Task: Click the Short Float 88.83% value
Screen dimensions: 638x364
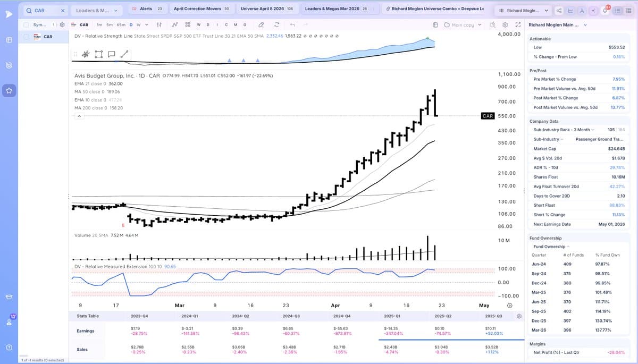Action: [x=617, y=205]
